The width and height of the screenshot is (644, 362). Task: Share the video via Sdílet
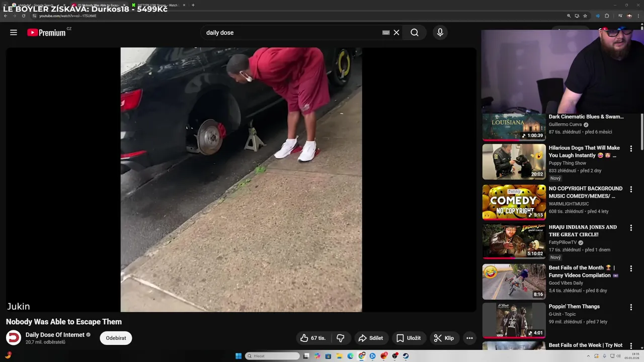pos(371,338)
